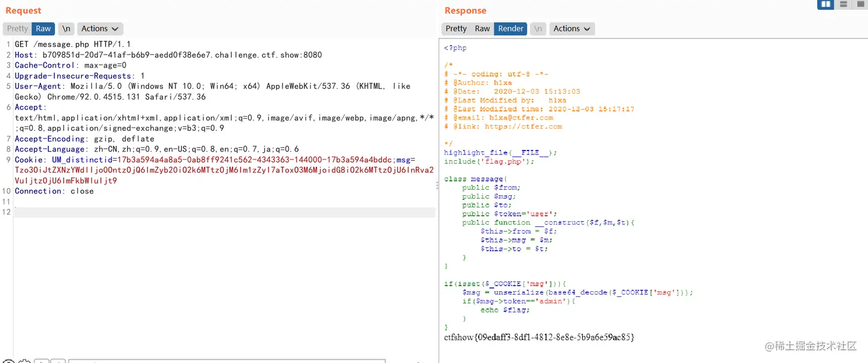
Task: Switch to combined tabbed layout icon
Action: [x=859, y=5]
